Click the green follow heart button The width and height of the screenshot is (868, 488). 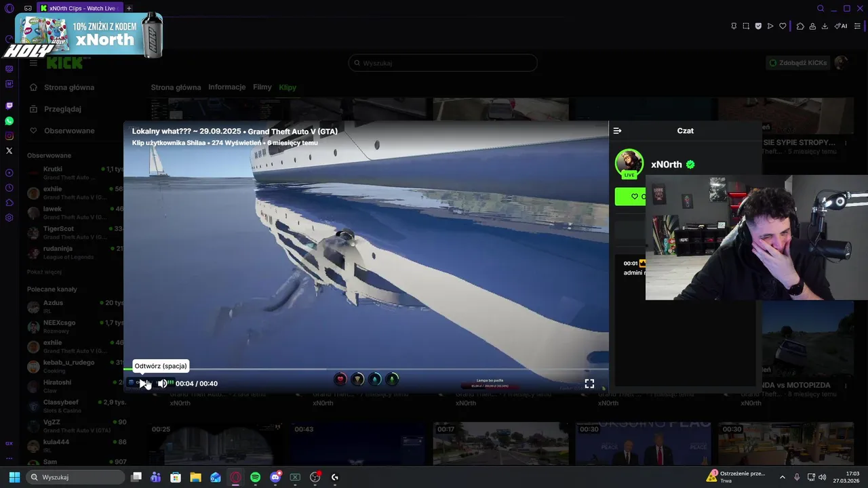(631, 197)
